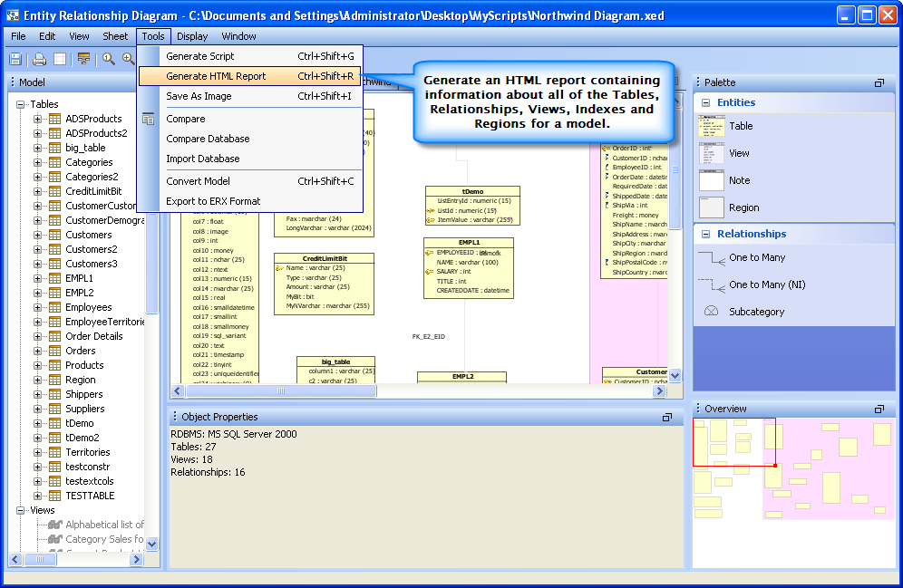Choose Compare Database menu item
This screenshot has width=903, height=588.
click(x=250, y=139)
